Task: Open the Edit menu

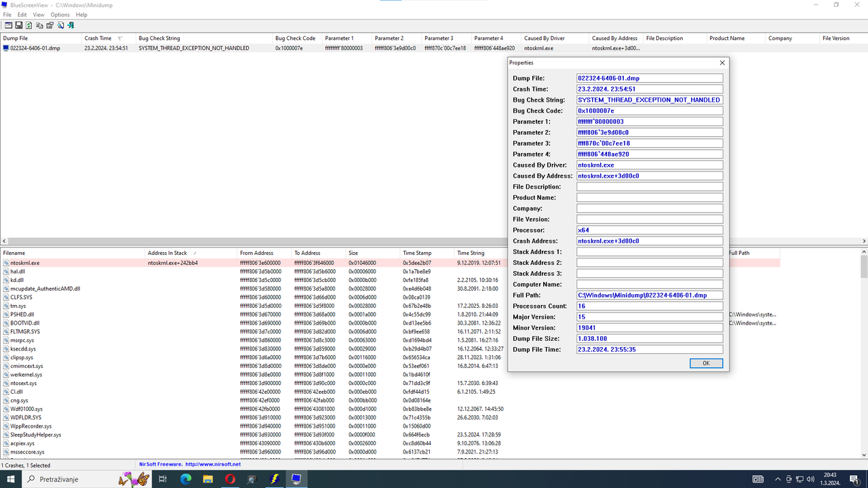Action: coord(22,14)
